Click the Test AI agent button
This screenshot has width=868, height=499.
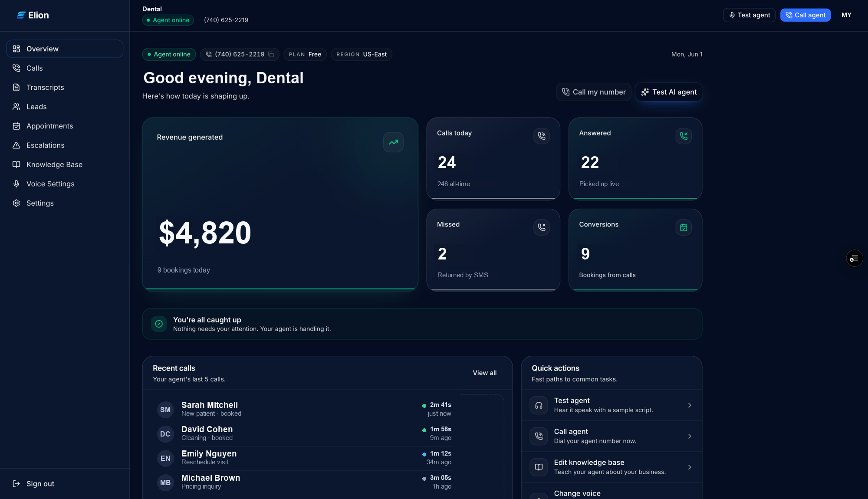[669, 92]
